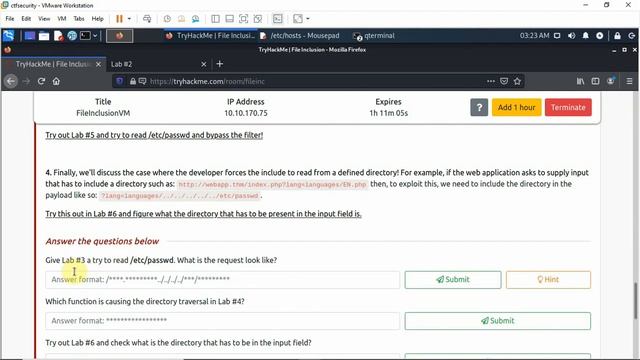Save page to Pocket icon
Screen dimensions: 640x360
point(504,81)
